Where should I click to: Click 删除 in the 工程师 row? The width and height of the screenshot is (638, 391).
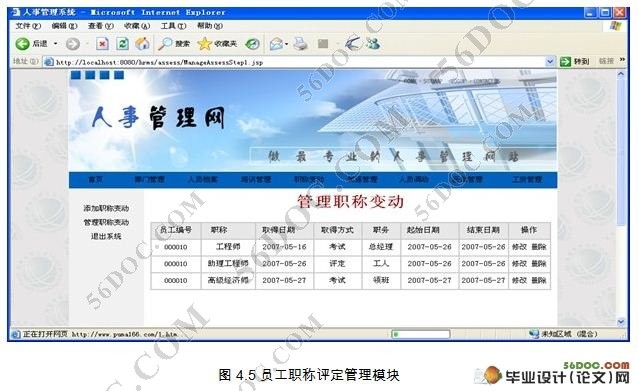[x=539, y=247]
